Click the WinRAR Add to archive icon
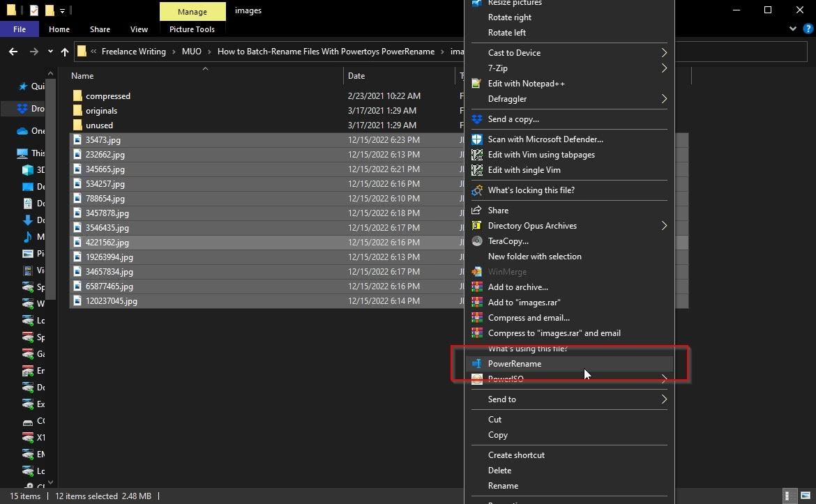This screenshot has height=504, width=816. coord(477,287)
